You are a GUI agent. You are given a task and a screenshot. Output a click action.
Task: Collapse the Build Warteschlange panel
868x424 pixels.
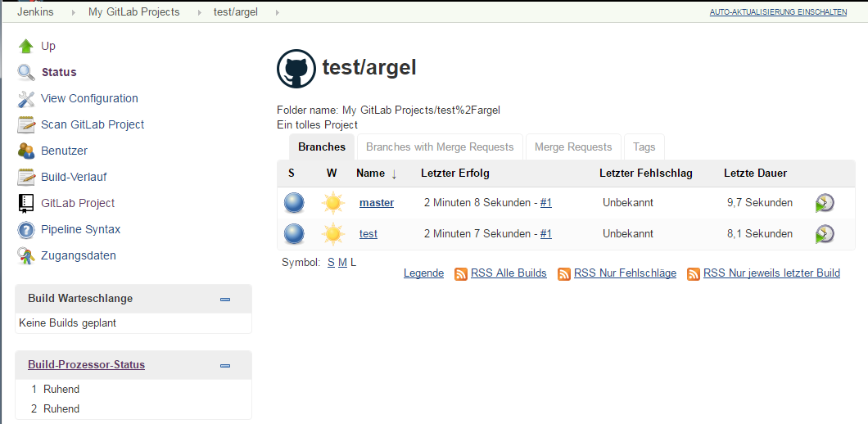pos(224,300)
